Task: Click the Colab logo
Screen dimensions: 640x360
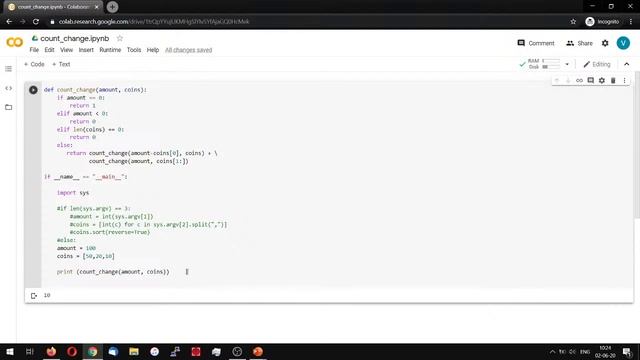Action: (x=15, y=42)
